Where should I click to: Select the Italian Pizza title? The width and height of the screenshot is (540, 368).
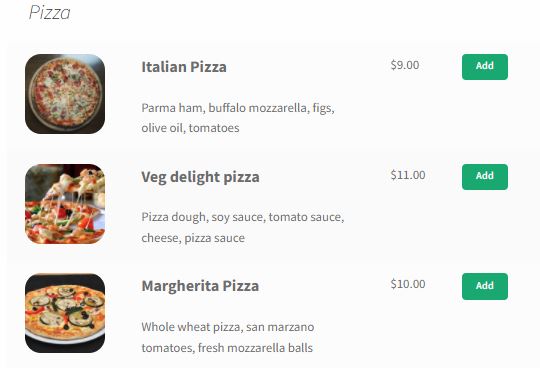184,67
